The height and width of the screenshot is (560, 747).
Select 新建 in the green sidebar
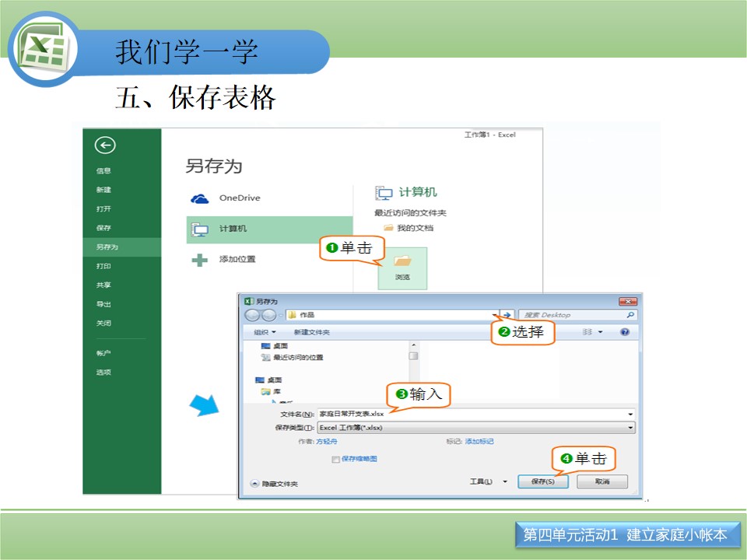pyautogui.click(x=103, y=190)
